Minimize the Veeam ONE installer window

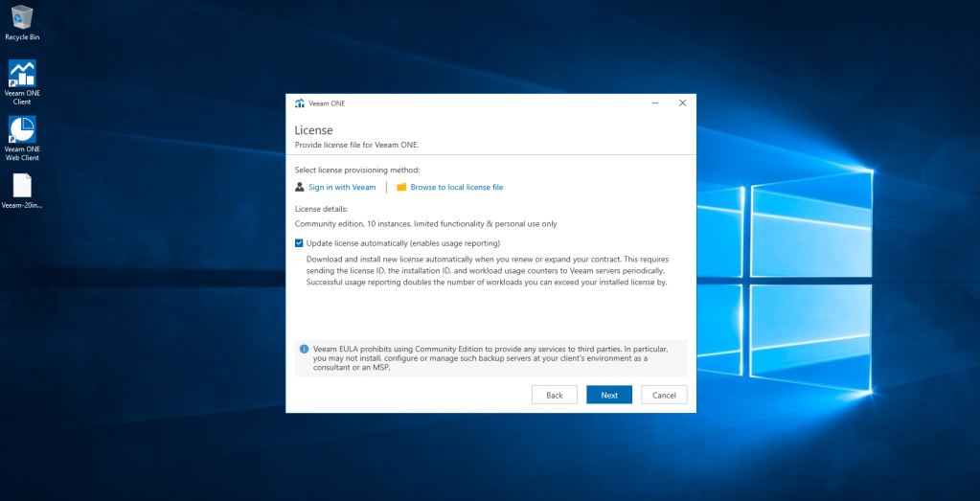tap(655, 103)
